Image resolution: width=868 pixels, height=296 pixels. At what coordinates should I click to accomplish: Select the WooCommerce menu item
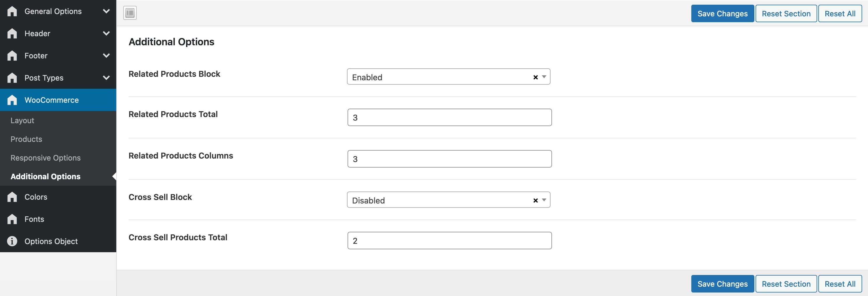click(x=58, y=100)
